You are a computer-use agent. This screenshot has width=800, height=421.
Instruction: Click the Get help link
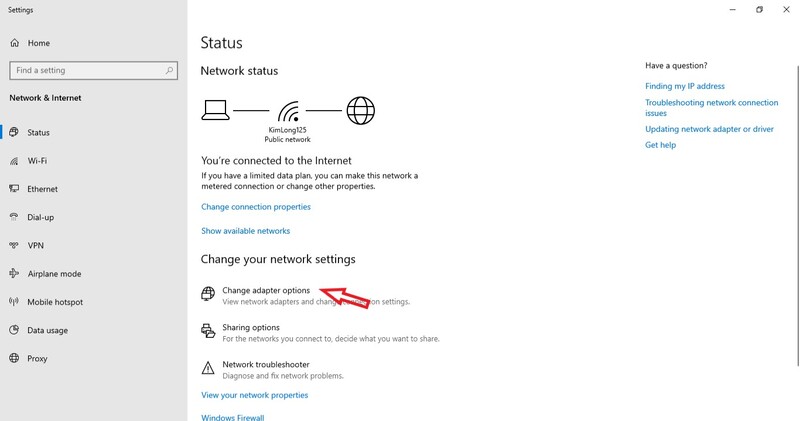[x=660, y=145]
